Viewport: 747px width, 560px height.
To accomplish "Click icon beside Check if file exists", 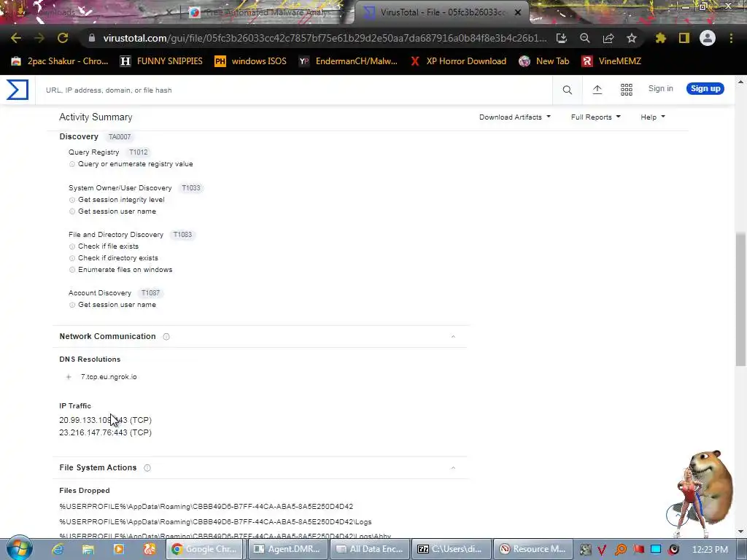I will tap(72, 246).
